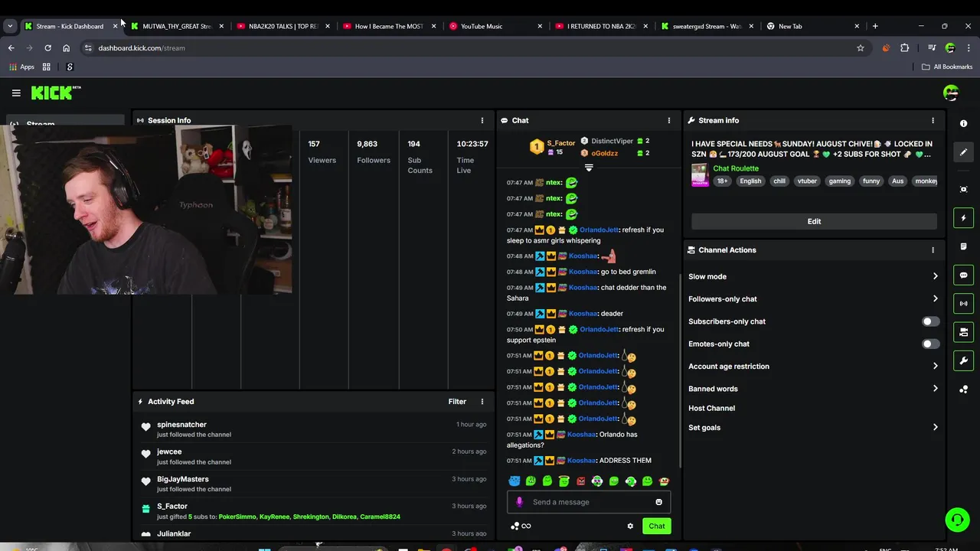Open a new browser tab
This screenshot has width=980, height=551.
point(875,26)
